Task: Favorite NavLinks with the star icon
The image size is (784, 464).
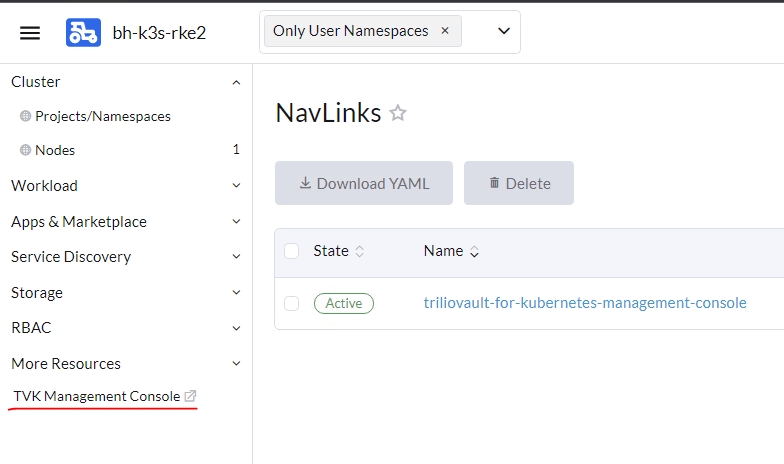Action: click(x=398, y=113)
